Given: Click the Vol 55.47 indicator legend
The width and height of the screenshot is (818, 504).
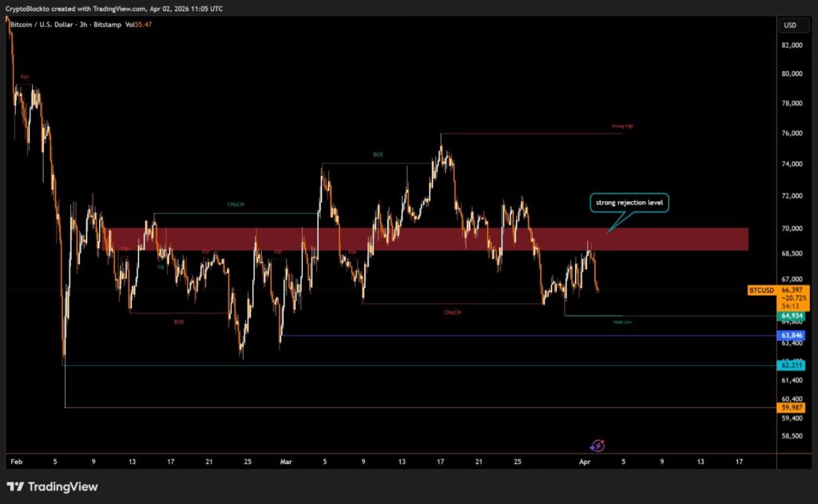Looking at the screenshot, I should tap(138, 25).
